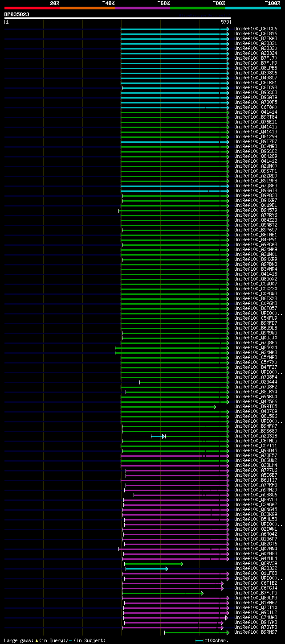285x644 pixels.
Task: Select the UniRef100_B9RT85 label
Action: (255, 407)
